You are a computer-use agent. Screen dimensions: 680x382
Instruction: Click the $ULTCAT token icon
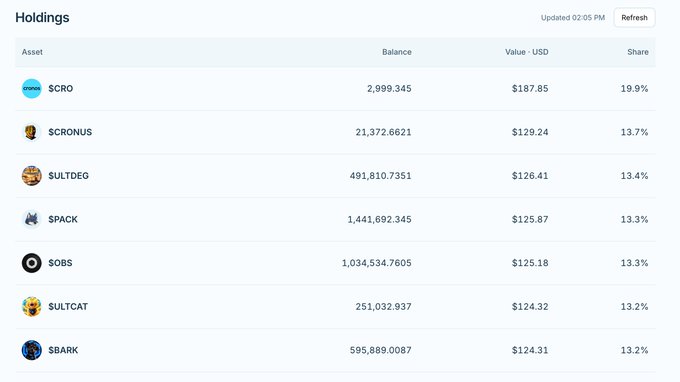point(32,307)
